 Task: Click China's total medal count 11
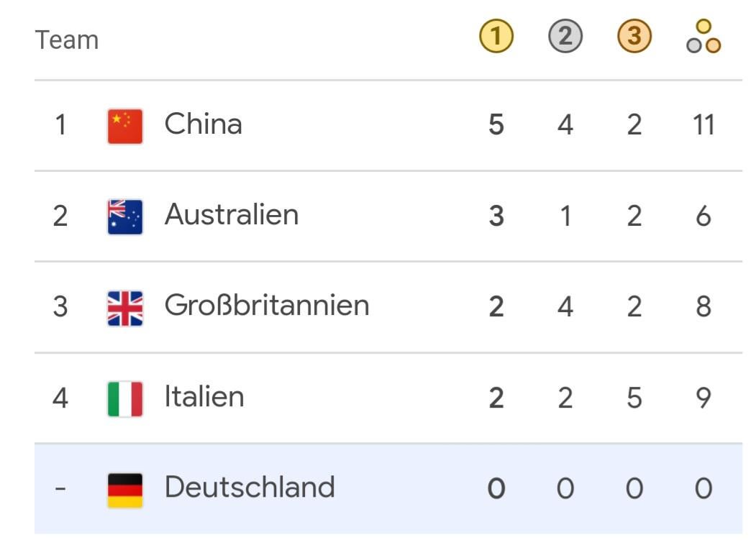[x=703, y=125]
